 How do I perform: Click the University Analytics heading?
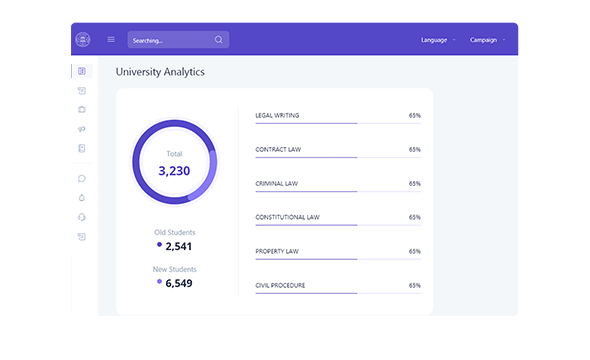coord(160,72)
